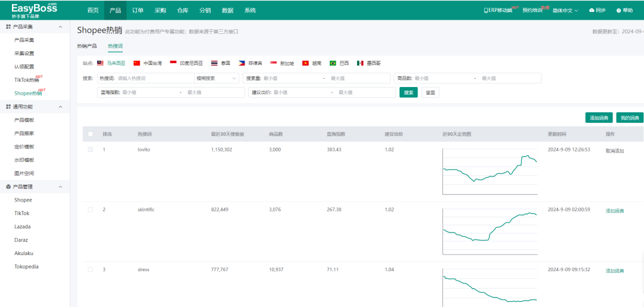
Task: Focus the 搜索量 minimum value field
Action: point(292,78)
